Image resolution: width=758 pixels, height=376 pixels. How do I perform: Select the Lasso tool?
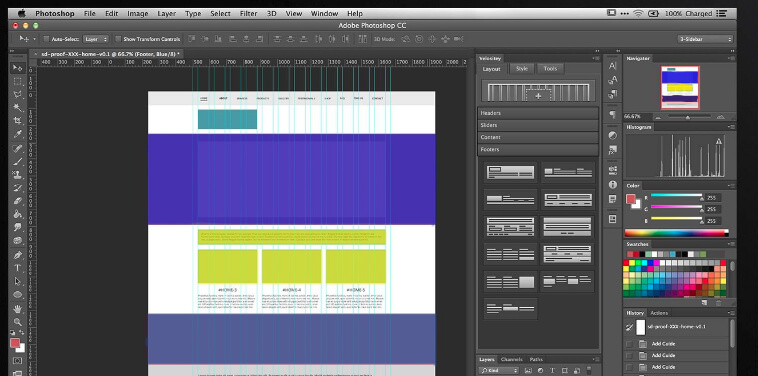(17, 94)
